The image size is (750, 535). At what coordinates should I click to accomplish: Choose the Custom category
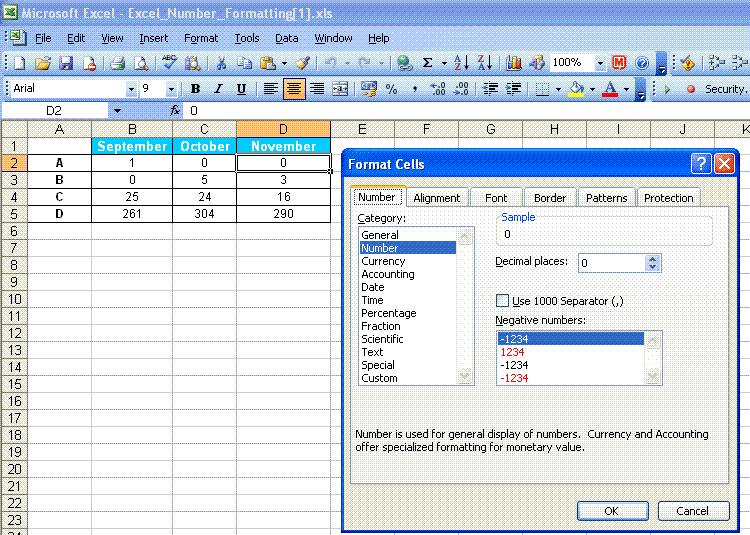pyautogui.click(x=379, y=378)
